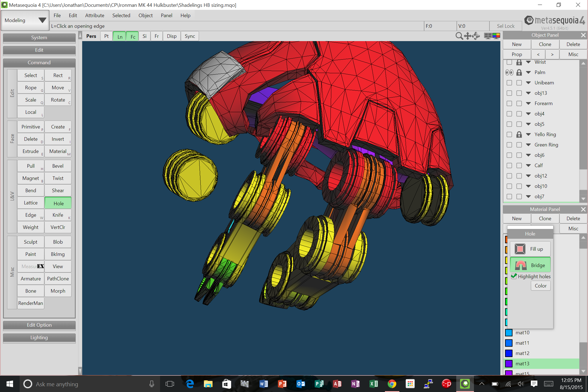
Task: Open the Attribute menu
Action: click(94, 16)
